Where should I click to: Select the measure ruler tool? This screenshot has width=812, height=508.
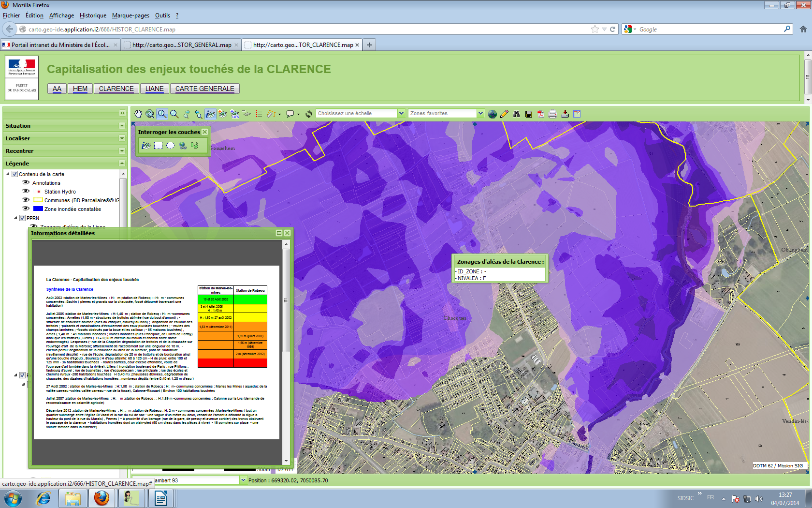[271, 114]
